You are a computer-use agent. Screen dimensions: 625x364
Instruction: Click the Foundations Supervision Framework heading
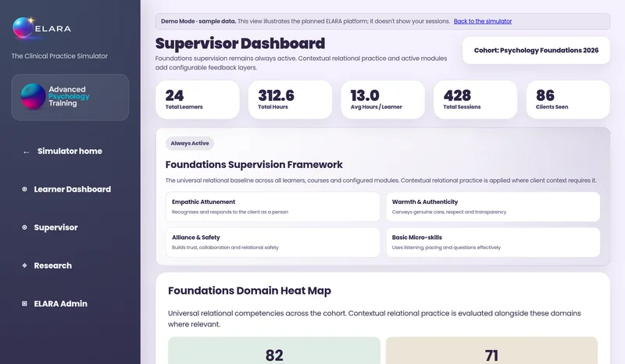pyautogui.click(x=254, y=165)
